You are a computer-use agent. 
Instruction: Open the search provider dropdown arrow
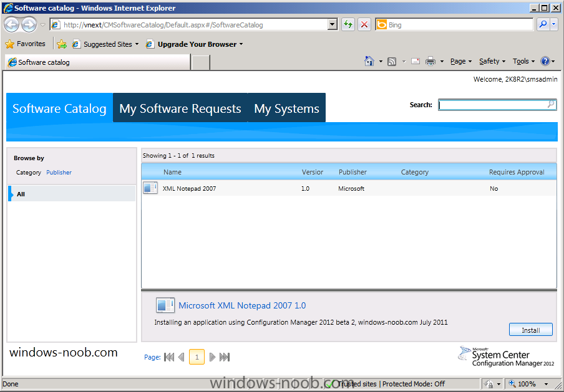[553, 24]
